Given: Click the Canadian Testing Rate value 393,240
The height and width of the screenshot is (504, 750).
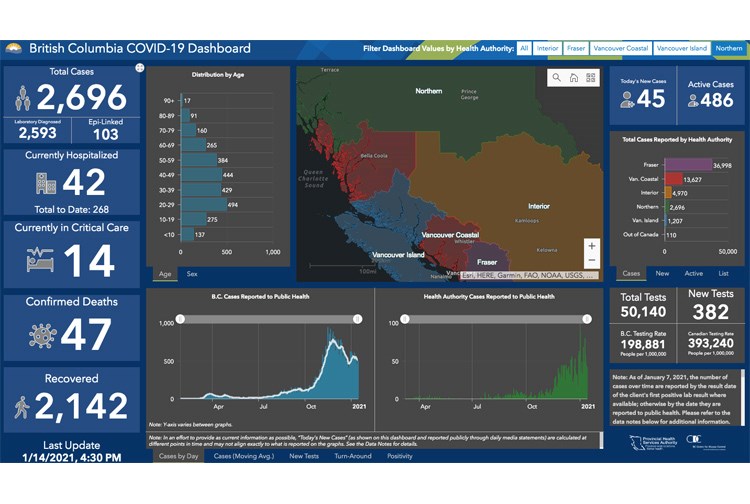Looking at the screenshot, I should tap(711, 343).
